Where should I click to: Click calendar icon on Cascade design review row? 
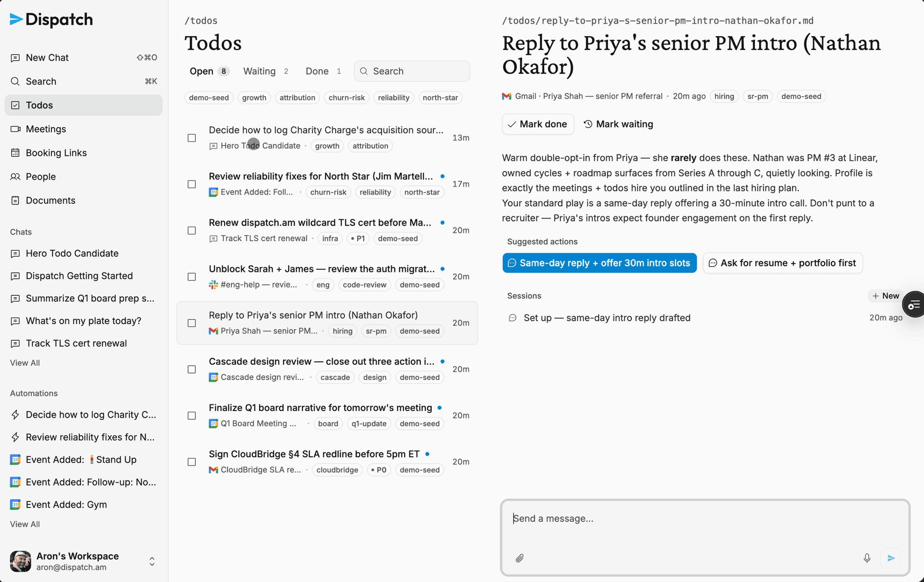coord(213,377)
